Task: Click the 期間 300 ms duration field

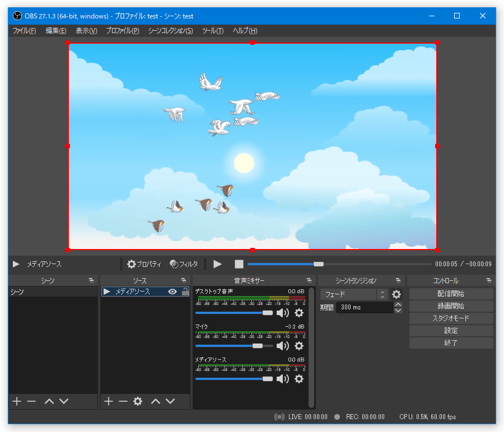Action: [365, 307]
